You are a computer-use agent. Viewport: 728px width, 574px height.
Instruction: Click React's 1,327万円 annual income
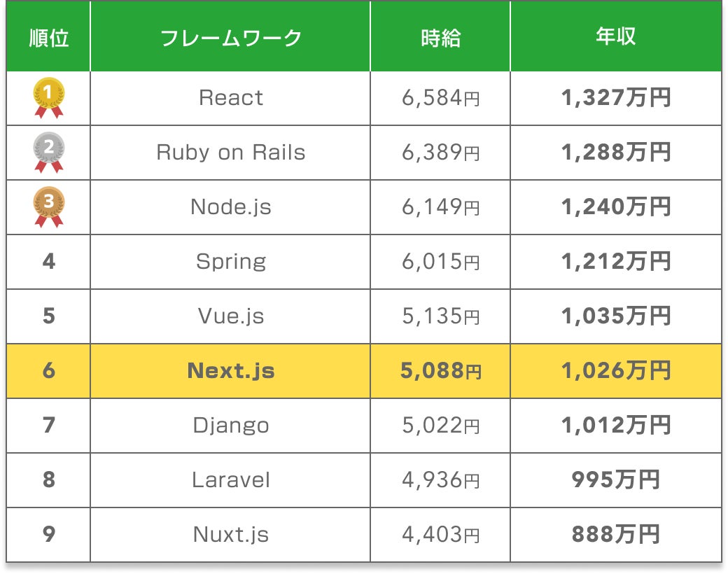pos(615,97)
